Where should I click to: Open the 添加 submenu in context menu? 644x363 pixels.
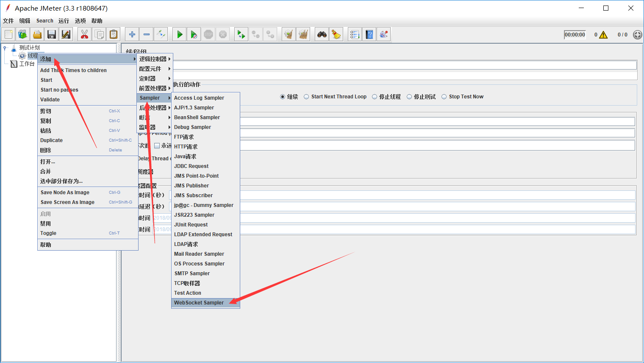88,59
